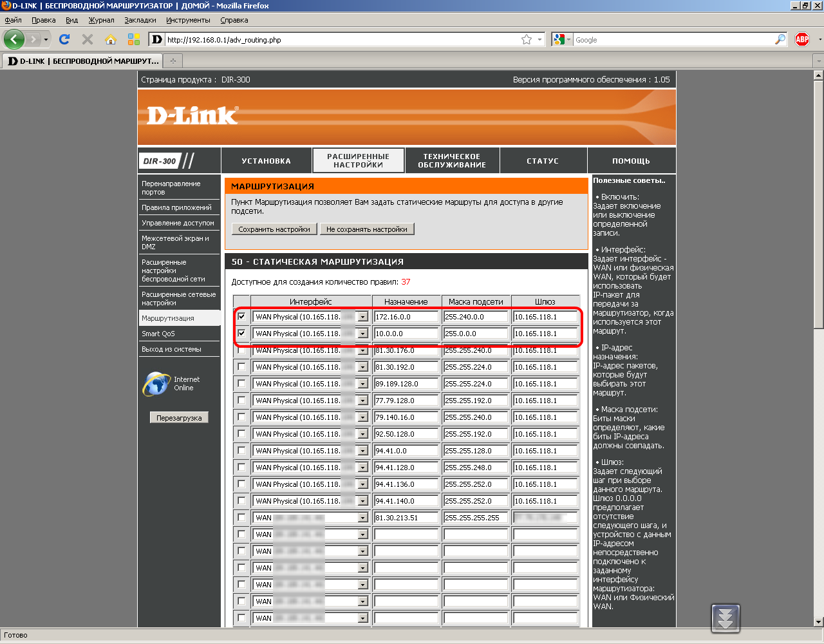Click the Google search box
The height and width of the screenshot is (644, 824).
[673, 40]
